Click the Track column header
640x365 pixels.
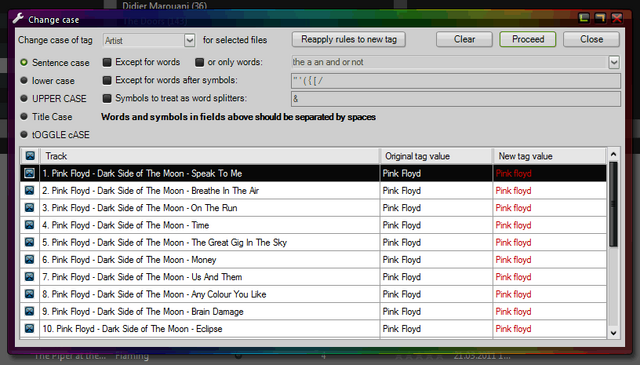point(209,156)
